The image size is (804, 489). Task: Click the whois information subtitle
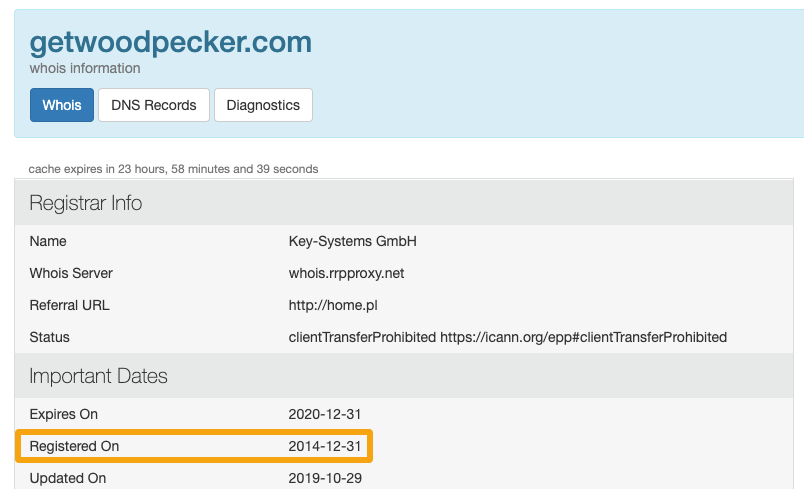tap(85, 69)
